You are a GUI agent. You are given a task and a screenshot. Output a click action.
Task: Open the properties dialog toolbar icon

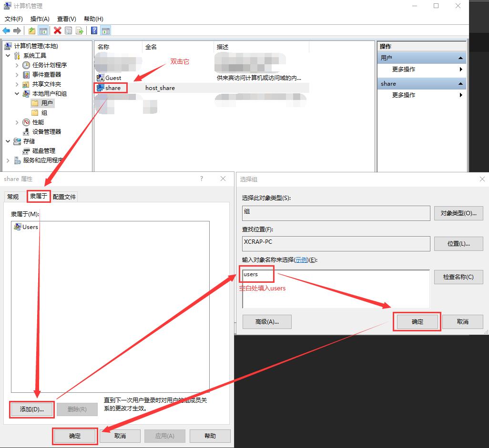(68, 30)
